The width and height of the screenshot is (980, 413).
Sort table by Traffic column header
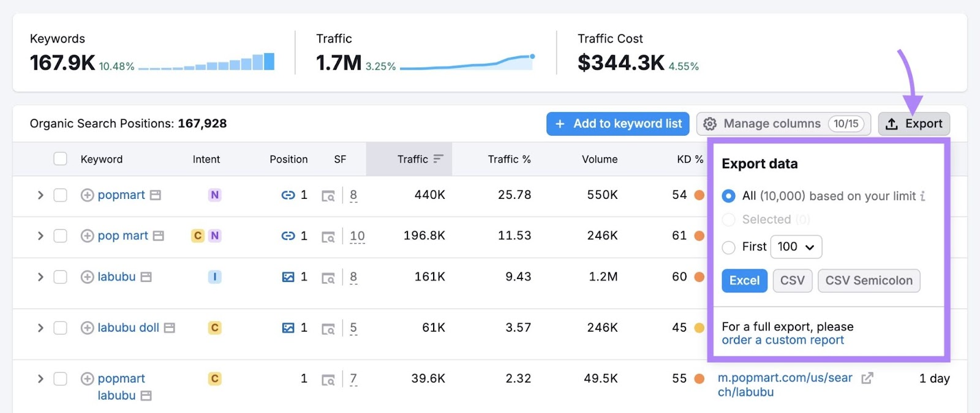413,159
